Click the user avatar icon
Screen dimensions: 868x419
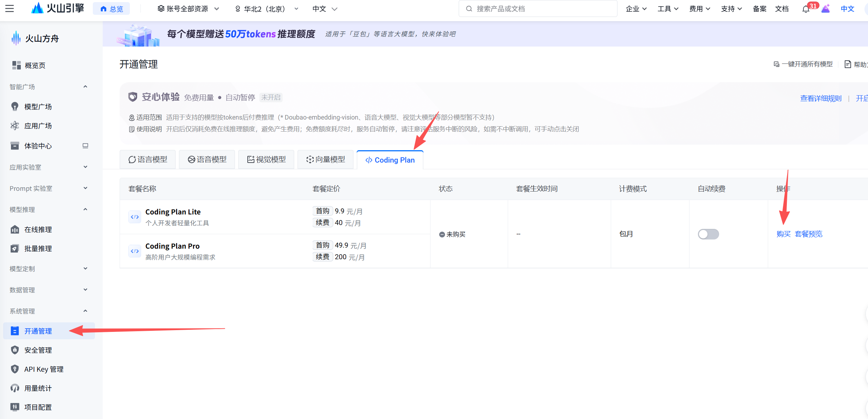(x=825, y=9)
